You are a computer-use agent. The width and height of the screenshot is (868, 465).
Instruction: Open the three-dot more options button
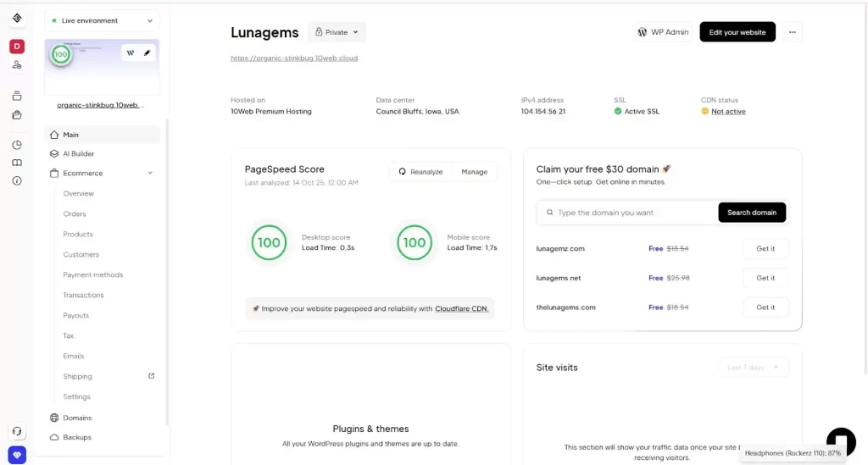tap(792, 32)
